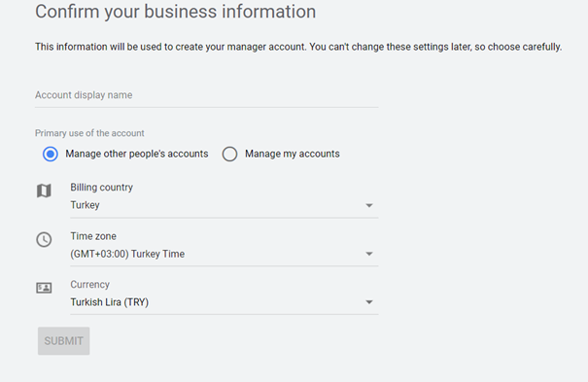The image size is (588, 382).
Task: Click the manager account description sentence
Action: coord(298,47)
